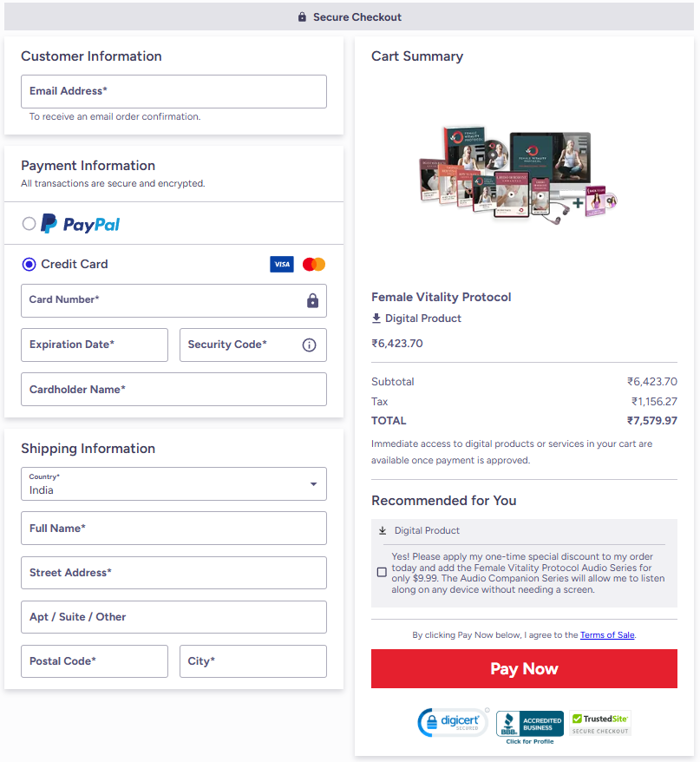Click the TrustedSite secure checkout badge

[x=600, y=723]
